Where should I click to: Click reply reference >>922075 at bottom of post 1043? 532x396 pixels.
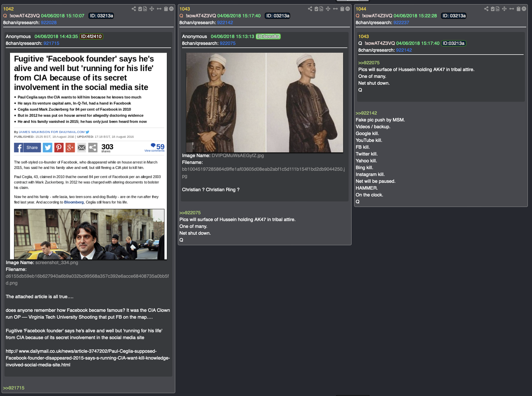tap(190, 213)
